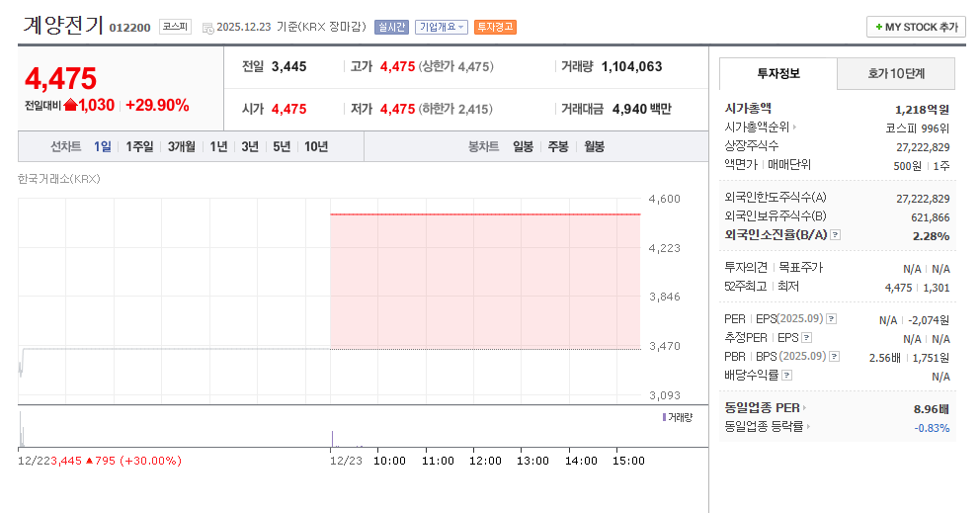
Task: Click the 상한가 4,475 text
Action: [x=455, y=67]
